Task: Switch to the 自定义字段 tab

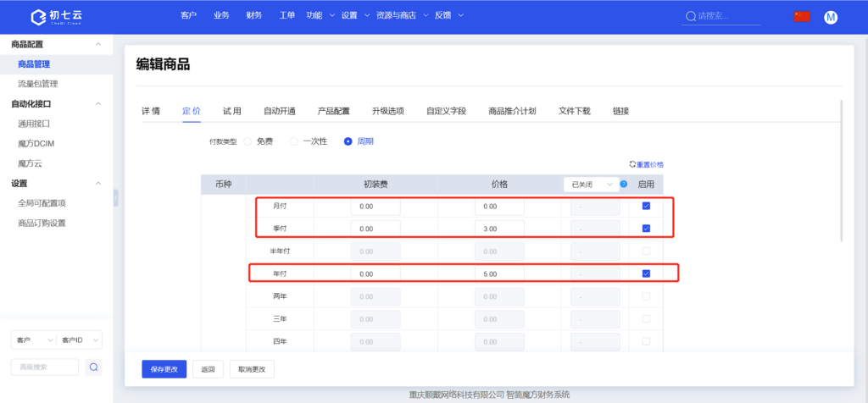Action: click(x=446, y=111)
